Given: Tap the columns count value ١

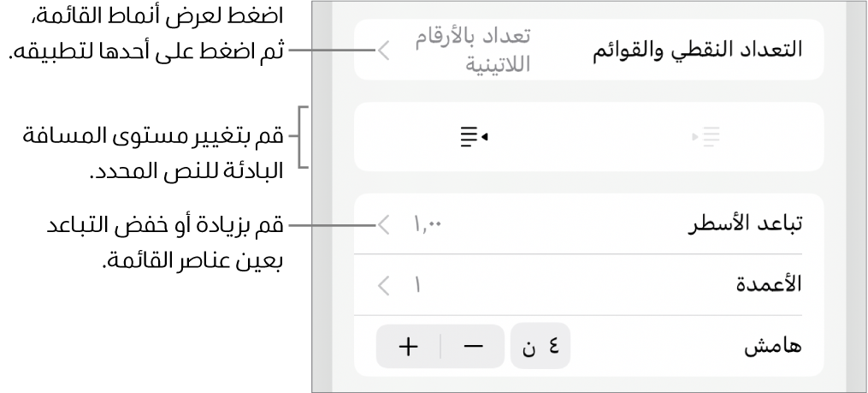Looking at the screenshot, I should (418, 285).
